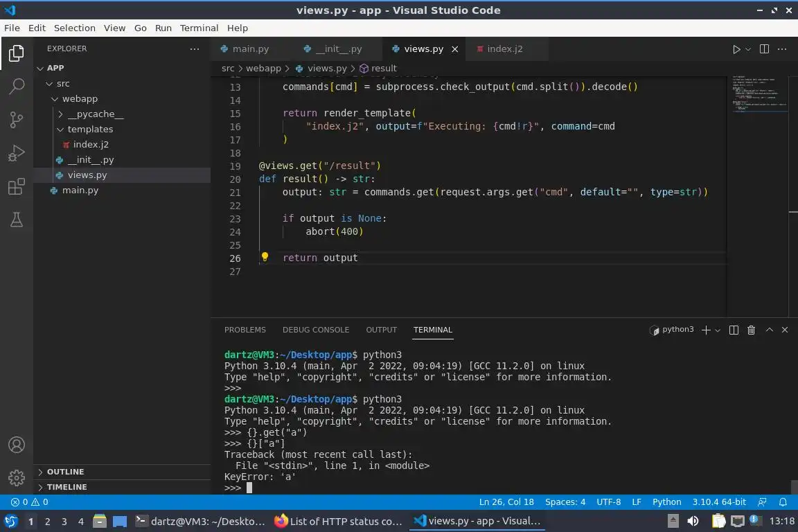
Task: Open the Accounts menu icon
Action: click(x=17, y=445)
